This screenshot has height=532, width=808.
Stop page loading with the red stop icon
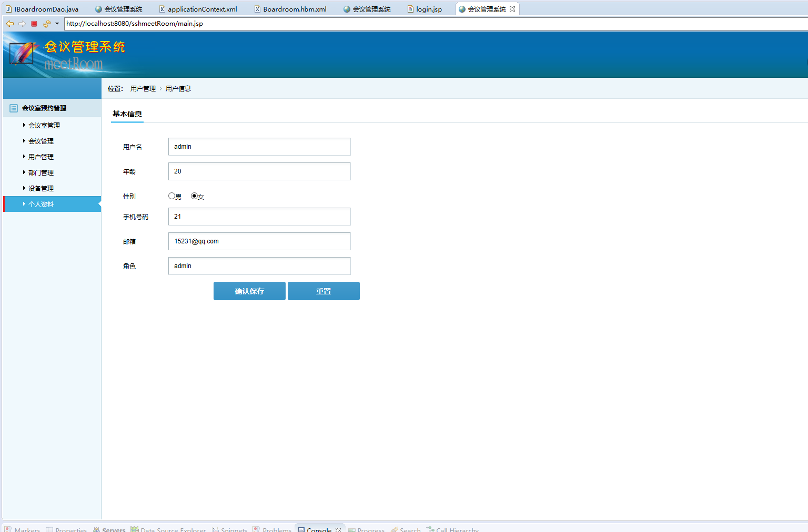(x=34, y=24)
